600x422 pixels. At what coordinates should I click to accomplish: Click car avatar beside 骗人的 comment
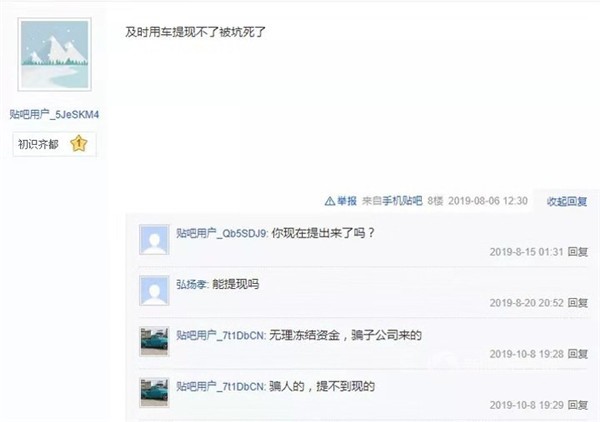coord(154,392)
